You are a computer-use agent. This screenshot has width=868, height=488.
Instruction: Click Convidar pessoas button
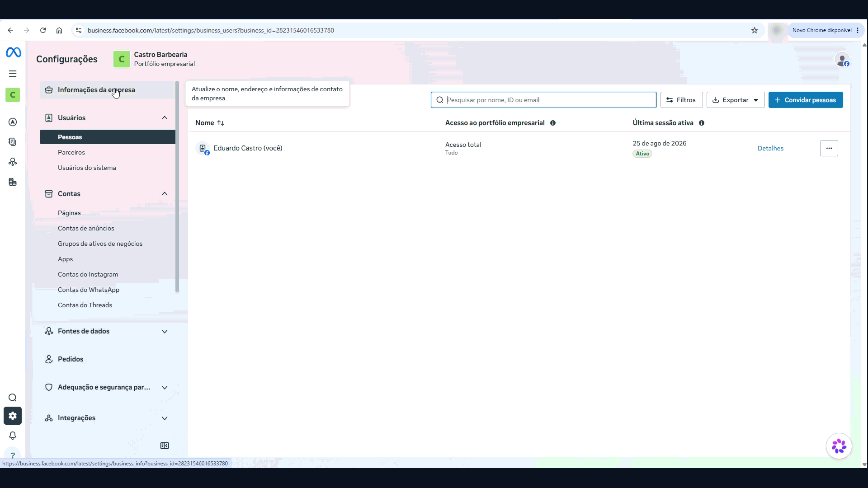806,100
